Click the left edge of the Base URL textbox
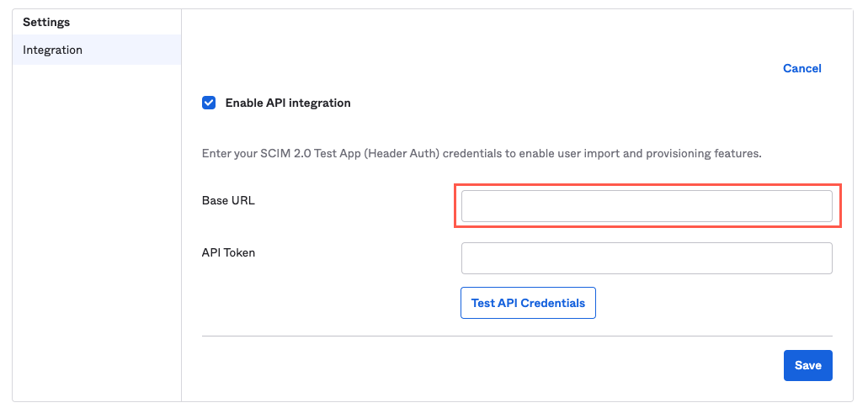Viewport: 868px width, 408px height. click(467, 206)
